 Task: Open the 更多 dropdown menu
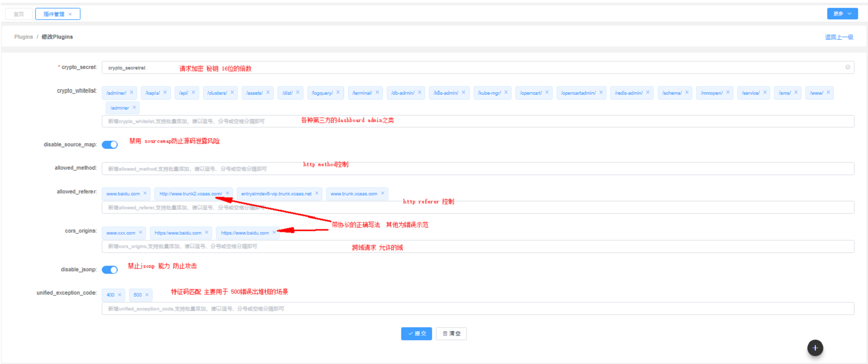coord(842,14)
